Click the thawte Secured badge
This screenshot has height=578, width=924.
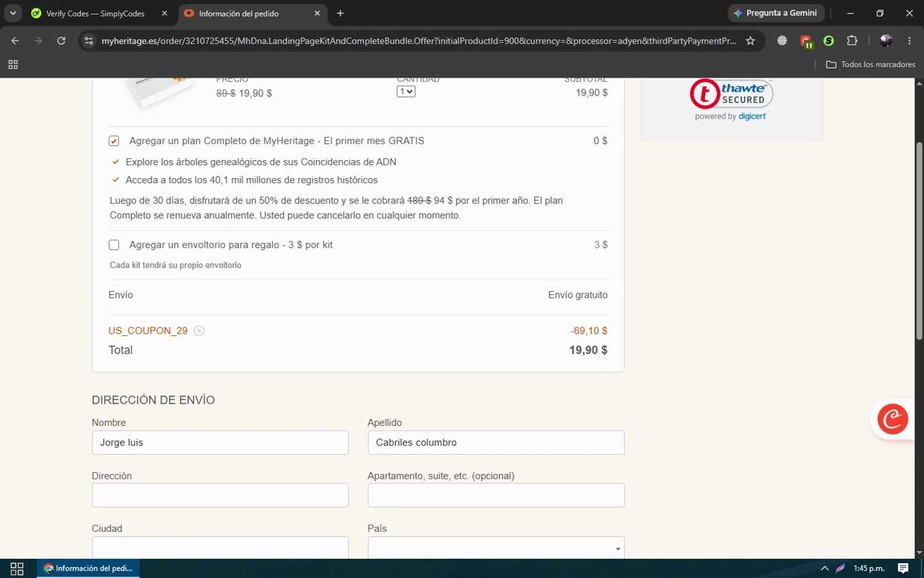731,94
